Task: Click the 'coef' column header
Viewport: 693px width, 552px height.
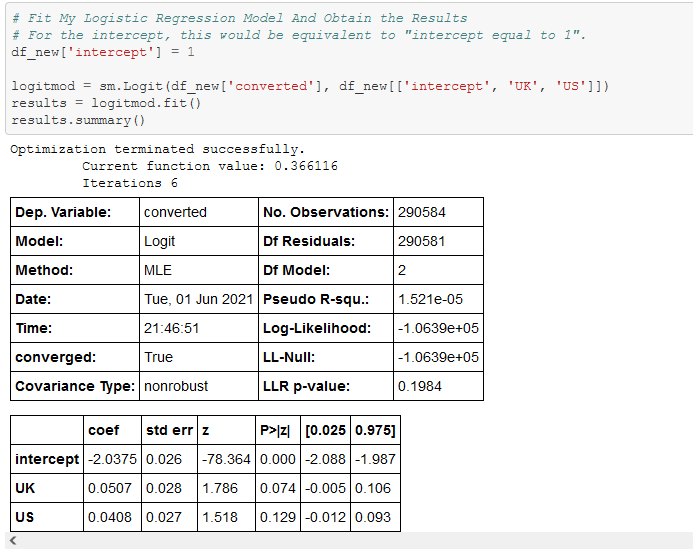Action: click(x=112, y=430)
